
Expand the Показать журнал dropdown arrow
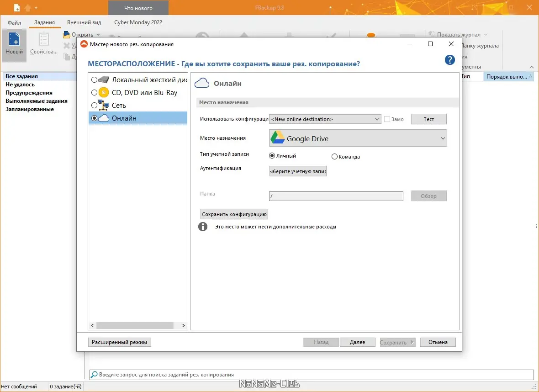pos(486,35)
